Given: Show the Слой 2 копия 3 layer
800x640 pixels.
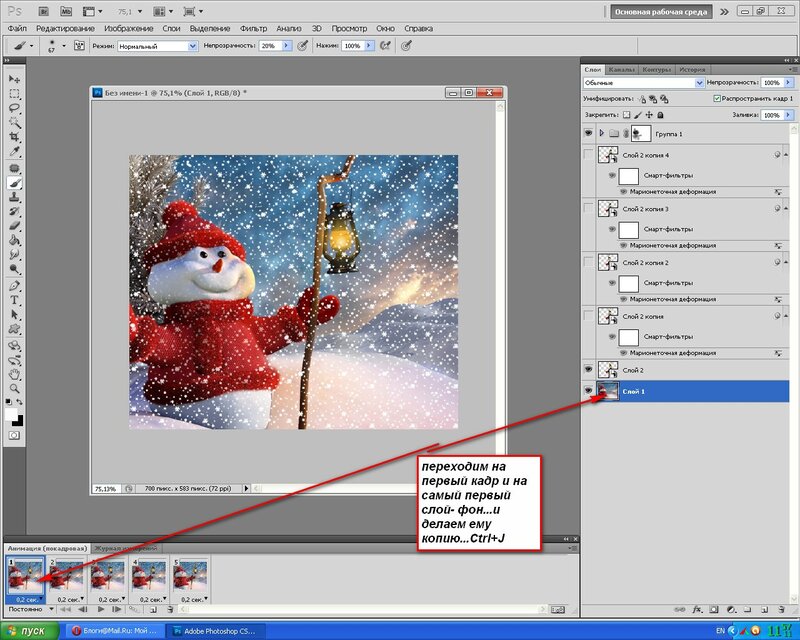Looking at the screenshot, I should [x=588, y=208].
